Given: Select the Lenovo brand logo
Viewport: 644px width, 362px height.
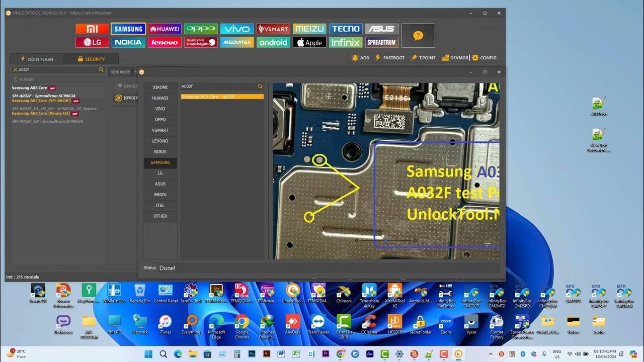Looking at the screenshot, I should [165, 43].
